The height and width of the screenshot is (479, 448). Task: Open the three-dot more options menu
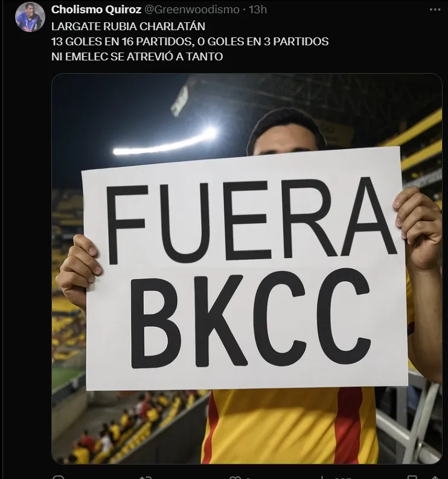point(435,10)
